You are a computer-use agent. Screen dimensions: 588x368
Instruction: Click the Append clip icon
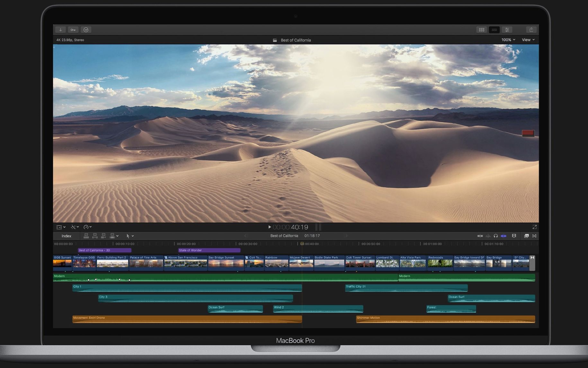pos(103,236)
